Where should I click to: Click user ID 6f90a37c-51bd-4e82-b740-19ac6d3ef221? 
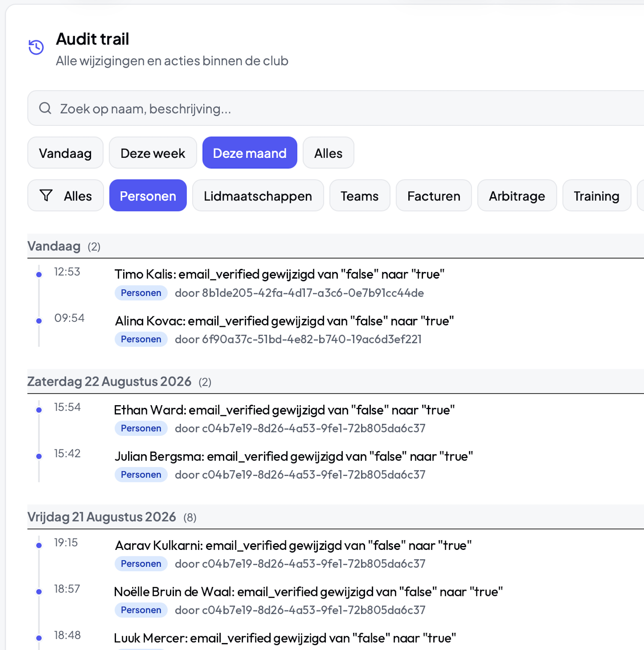click(312, 339)
